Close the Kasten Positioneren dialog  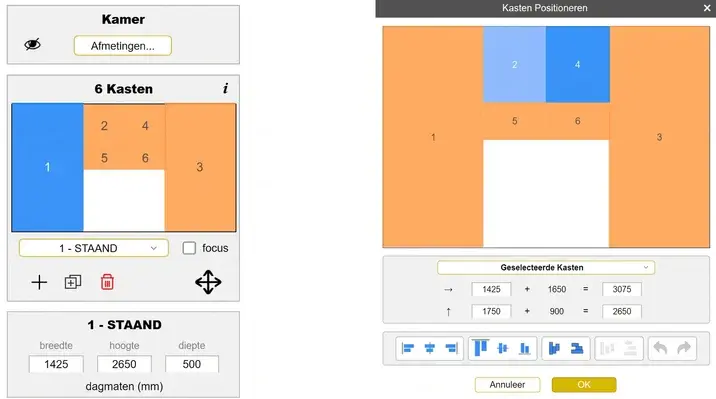(x=707, y=8)
